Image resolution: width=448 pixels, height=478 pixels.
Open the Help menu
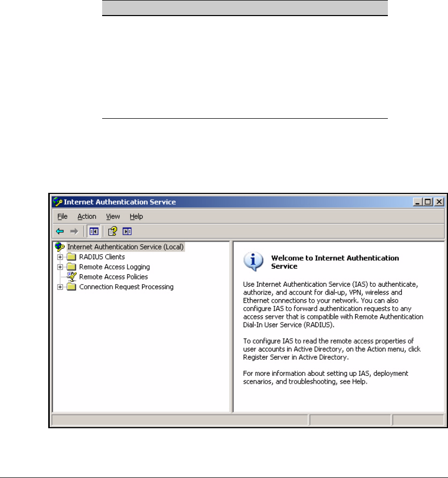pos(136,216)
